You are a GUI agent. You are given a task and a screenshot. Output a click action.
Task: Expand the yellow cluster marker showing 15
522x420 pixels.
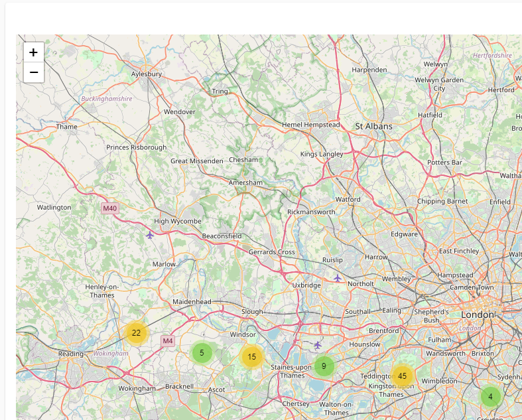(x=251, y=357)
